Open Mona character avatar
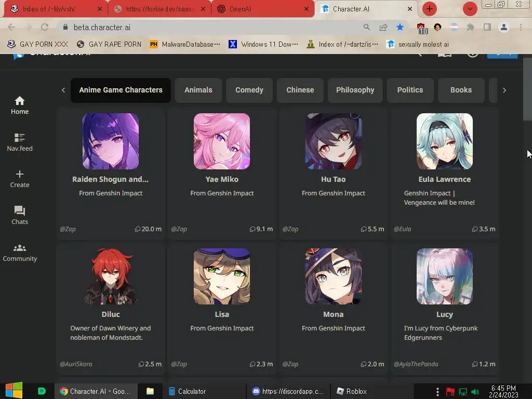The height and width of the screenshot is (399, 532). (333, 276)
